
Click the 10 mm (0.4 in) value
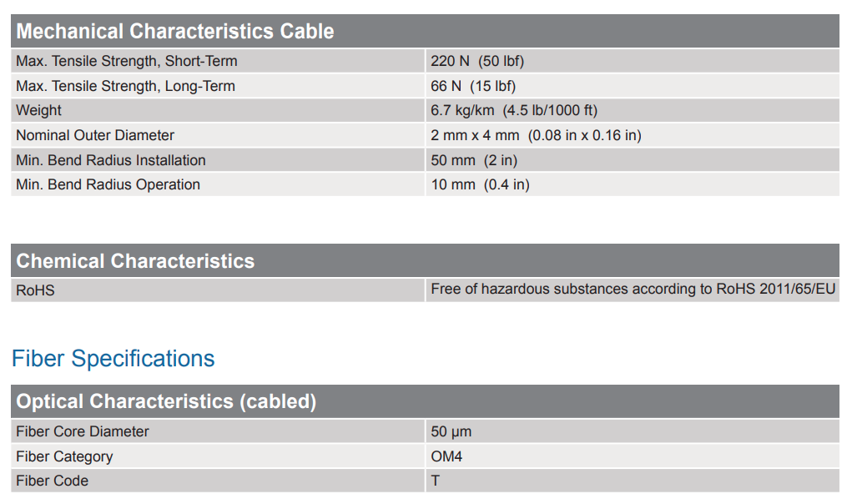coord(480,184)
